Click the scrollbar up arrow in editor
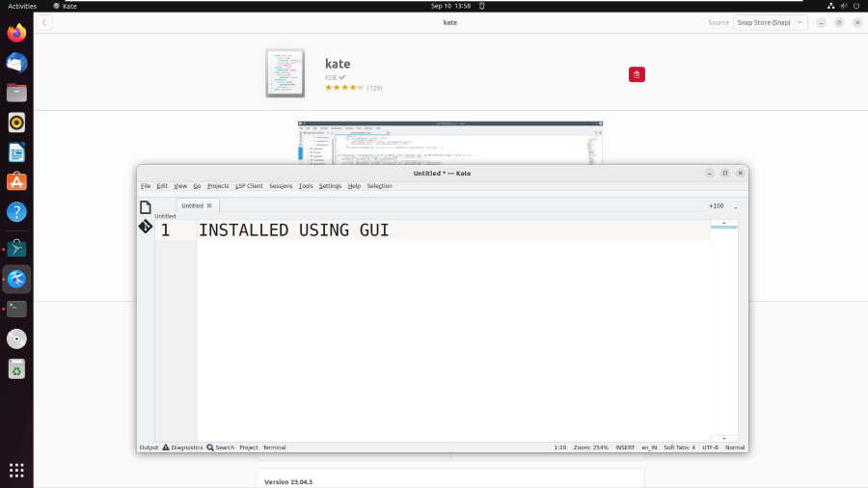 (x=723, y=223)
